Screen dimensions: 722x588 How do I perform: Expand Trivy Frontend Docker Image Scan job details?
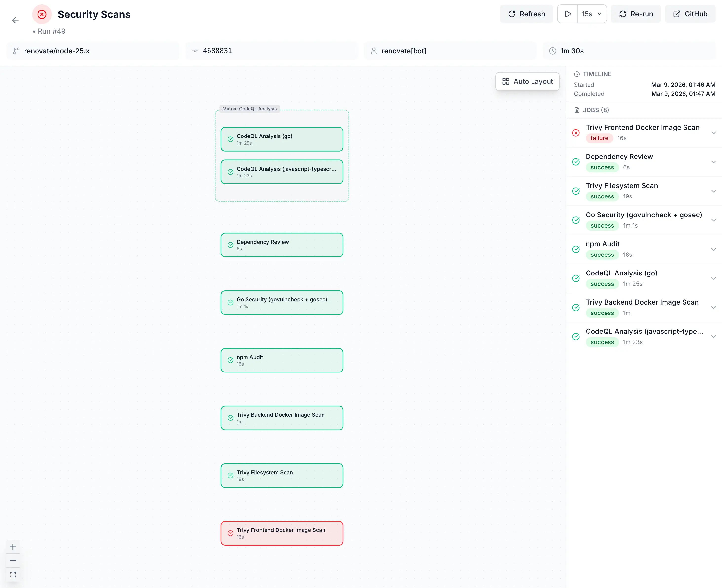pyautogui.click(x=714, y=133)
